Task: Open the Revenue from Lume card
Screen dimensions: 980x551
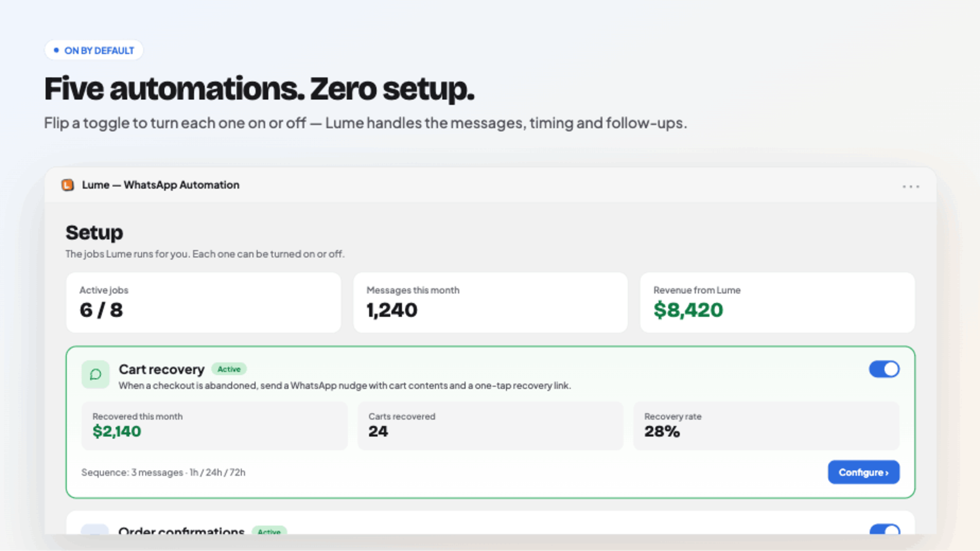Action: coord(777,302)
